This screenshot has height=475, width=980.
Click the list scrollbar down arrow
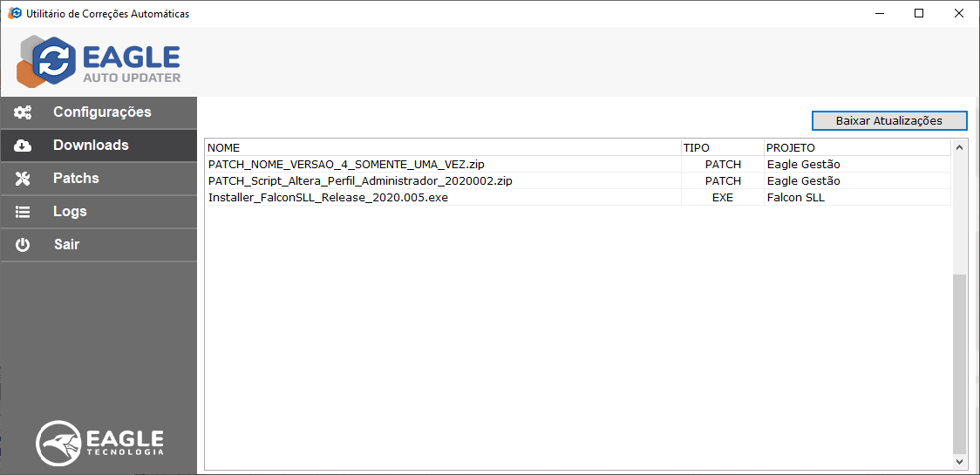959,461
